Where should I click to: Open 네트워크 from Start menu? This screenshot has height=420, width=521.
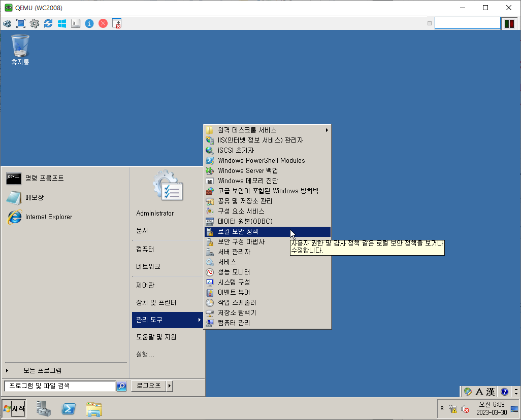pos(168,267)
